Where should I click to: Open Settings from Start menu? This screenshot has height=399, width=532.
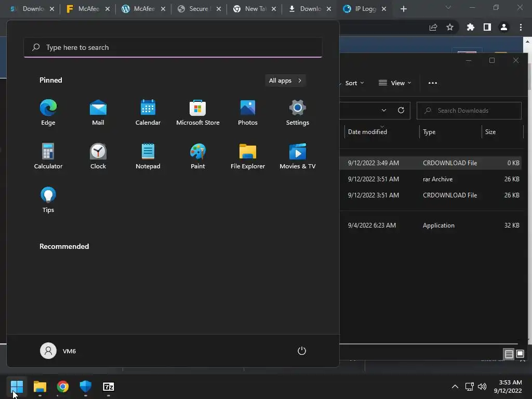click(298, 112)
